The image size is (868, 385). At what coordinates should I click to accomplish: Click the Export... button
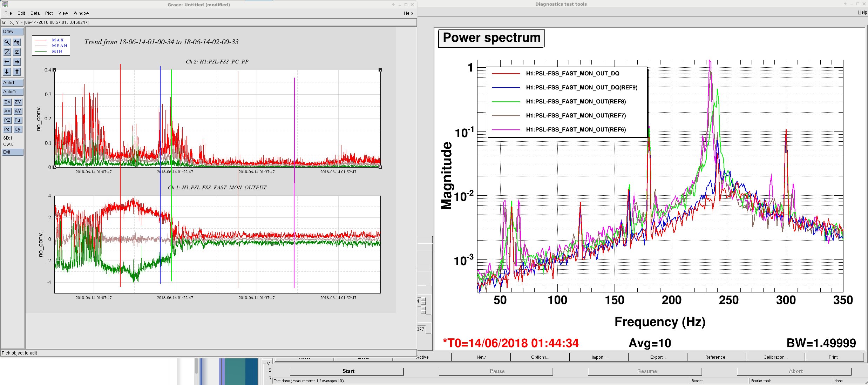[657, 357]
